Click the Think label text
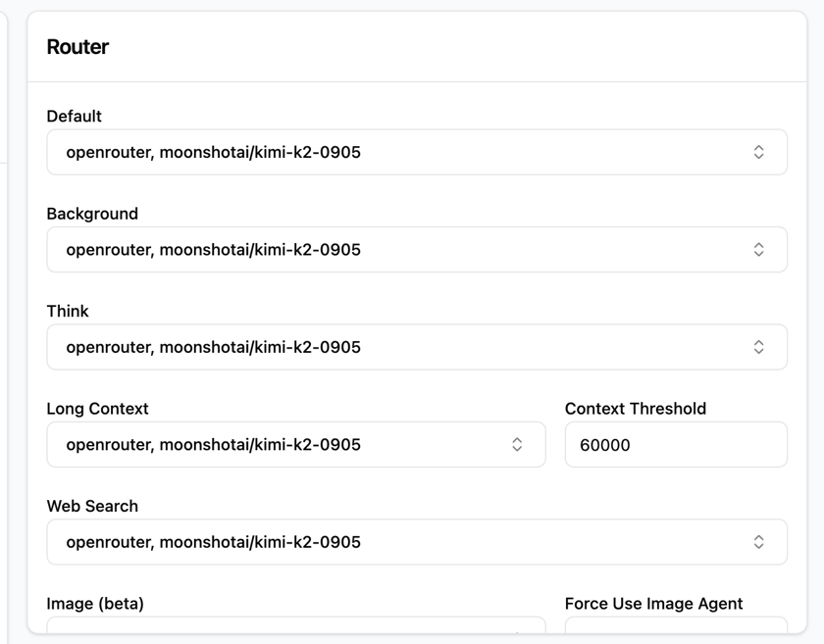 [x=68, y=311]
